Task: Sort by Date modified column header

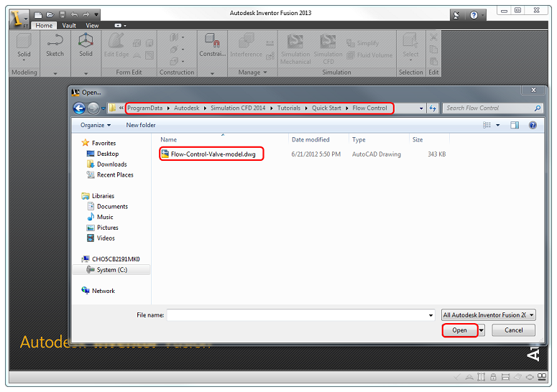Action: coord(310,140)
